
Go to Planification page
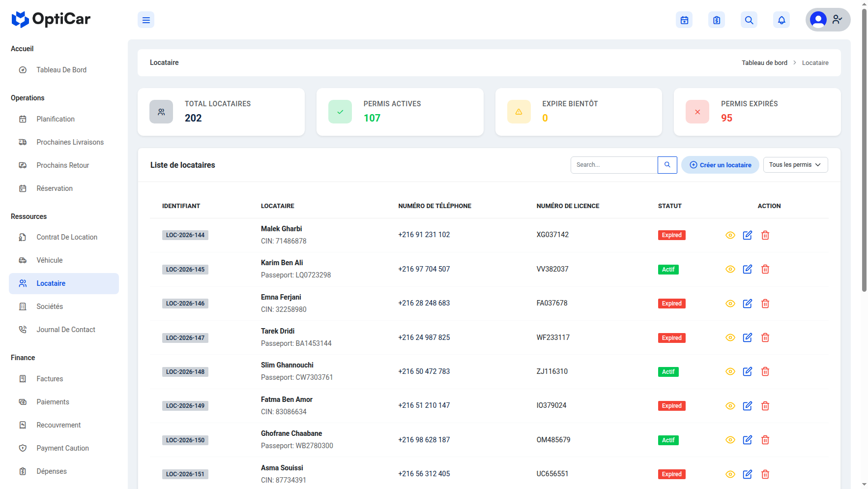64,119
